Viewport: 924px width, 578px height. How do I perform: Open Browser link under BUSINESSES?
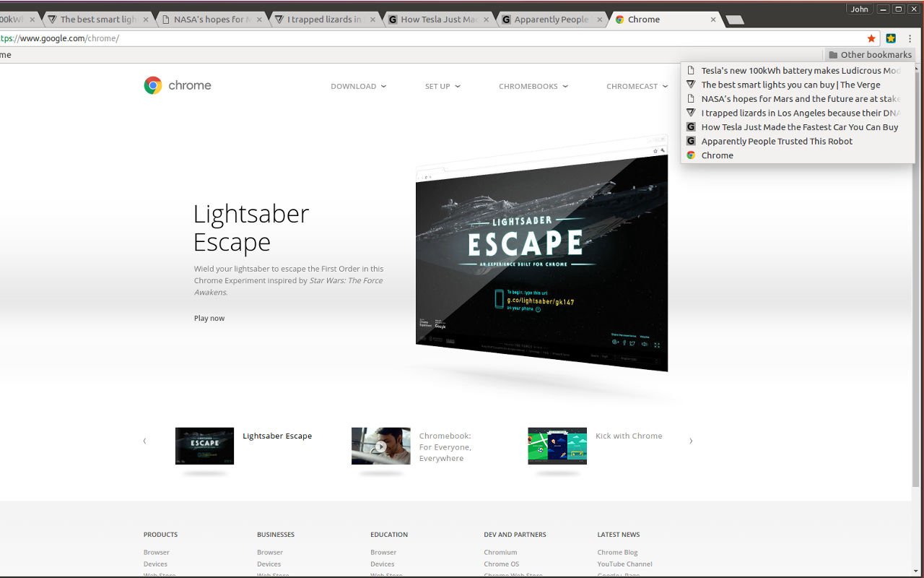pos(270,552)
